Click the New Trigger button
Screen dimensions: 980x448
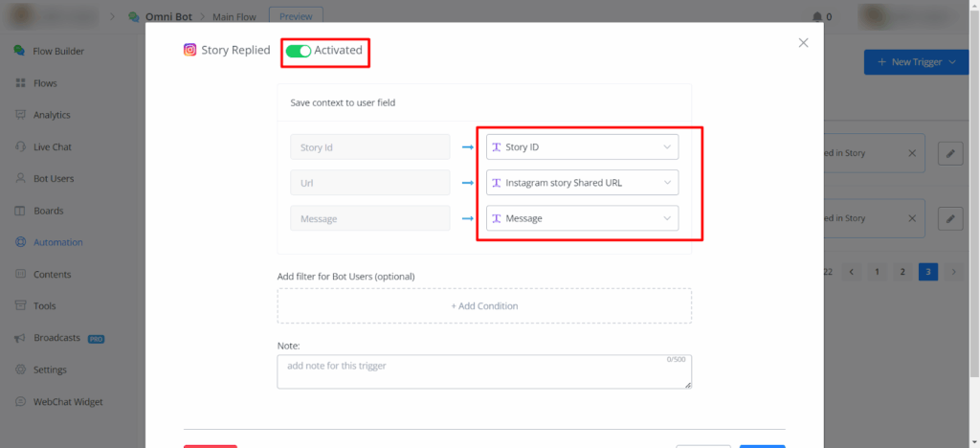916,62
